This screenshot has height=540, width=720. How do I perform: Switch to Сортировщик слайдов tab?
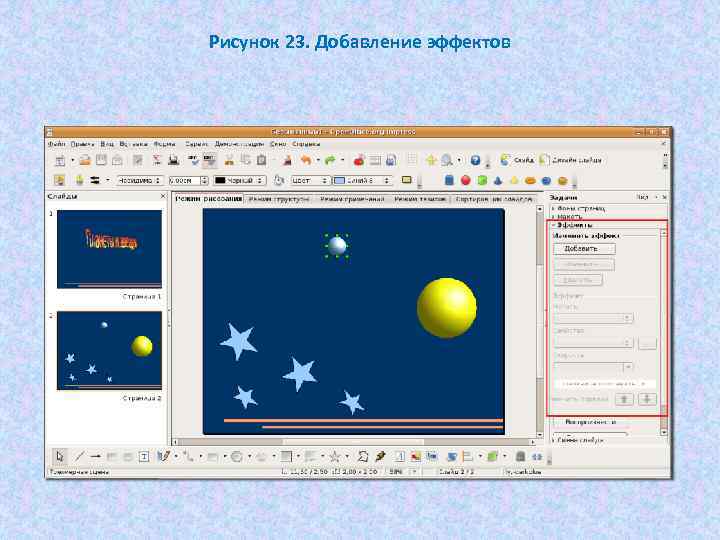click(494, 199)
